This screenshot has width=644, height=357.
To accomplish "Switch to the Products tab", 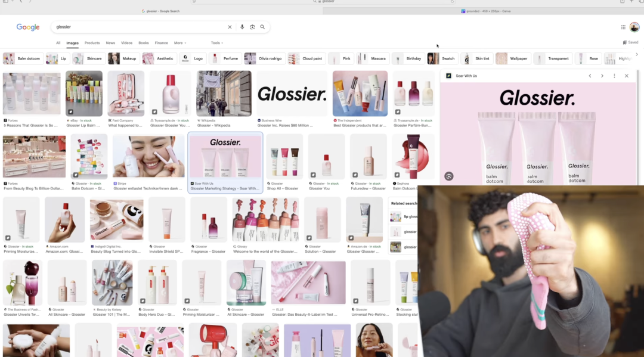I will tap(92, 43).
